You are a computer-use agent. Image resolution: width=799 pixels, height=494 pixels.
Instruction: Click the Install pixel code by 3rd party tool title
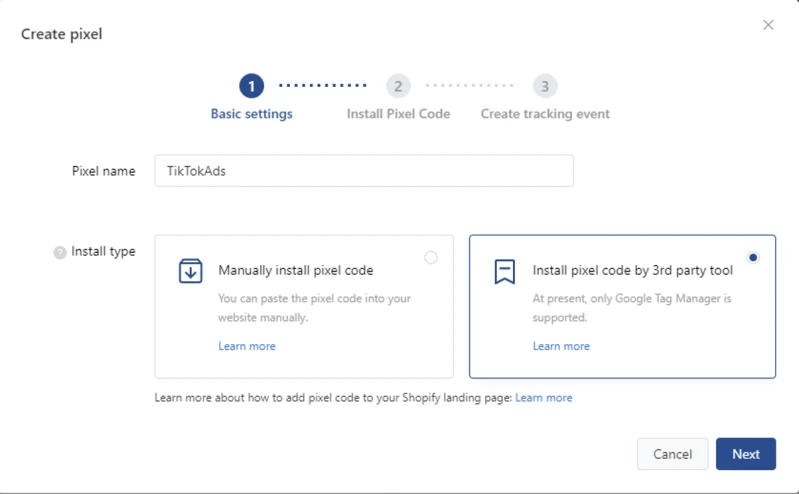point(633,270)
